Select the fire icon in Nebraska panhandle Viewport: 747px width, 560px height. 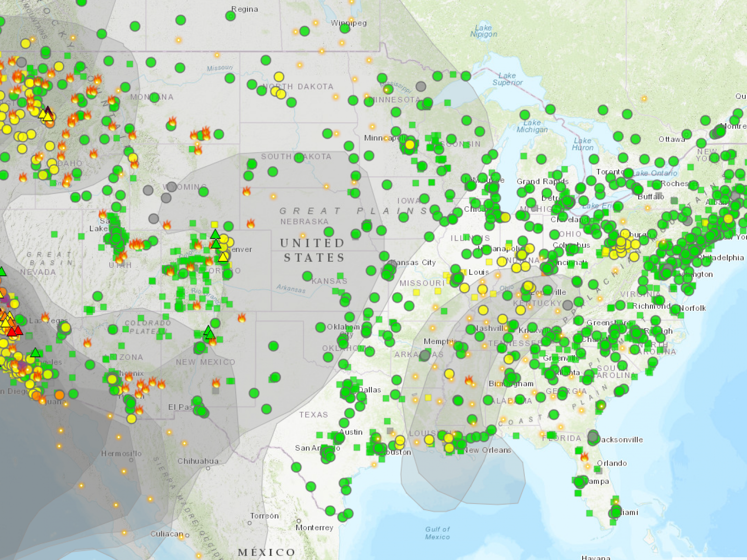(251, 224)
